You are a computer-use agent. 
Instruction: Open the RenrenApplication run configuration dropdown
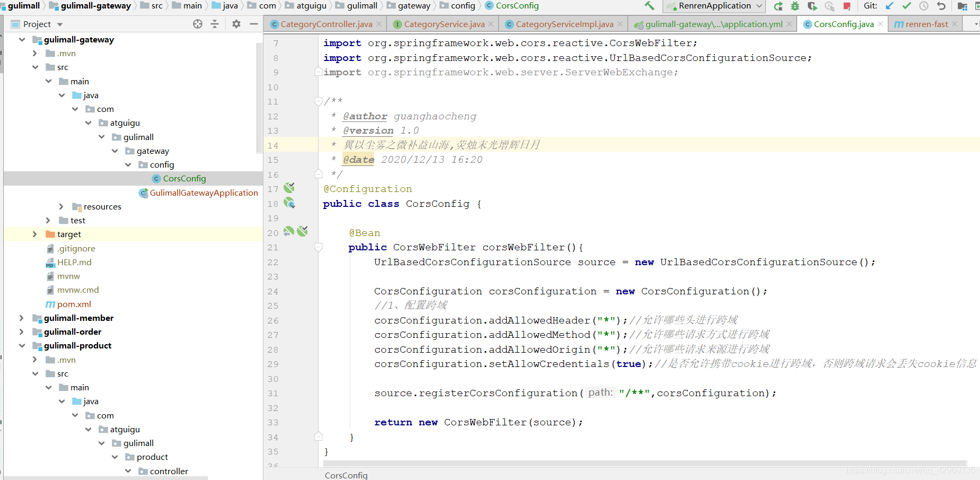click(714, 6)
